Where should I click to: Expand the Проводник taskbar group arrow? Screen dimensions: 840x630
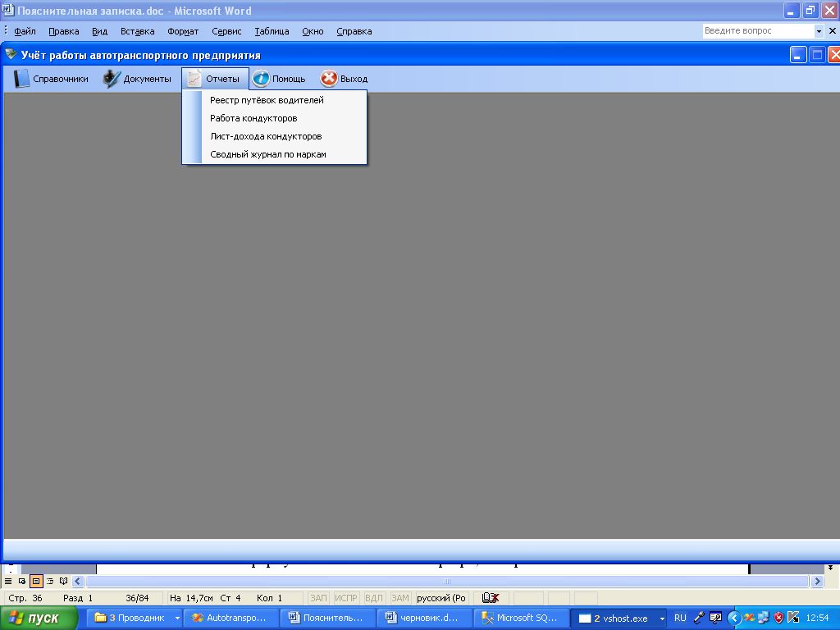(177, 619)
